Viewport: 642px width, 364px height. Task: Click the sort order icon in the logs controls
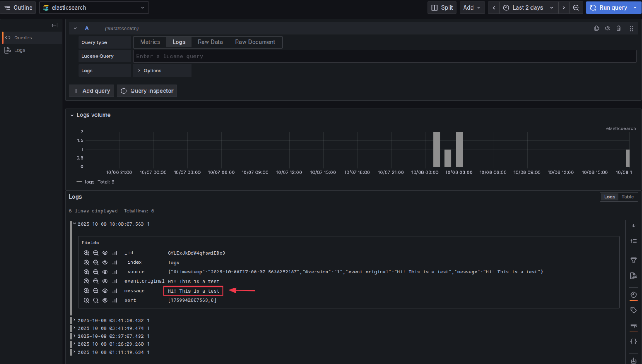(x=633, y=241)
